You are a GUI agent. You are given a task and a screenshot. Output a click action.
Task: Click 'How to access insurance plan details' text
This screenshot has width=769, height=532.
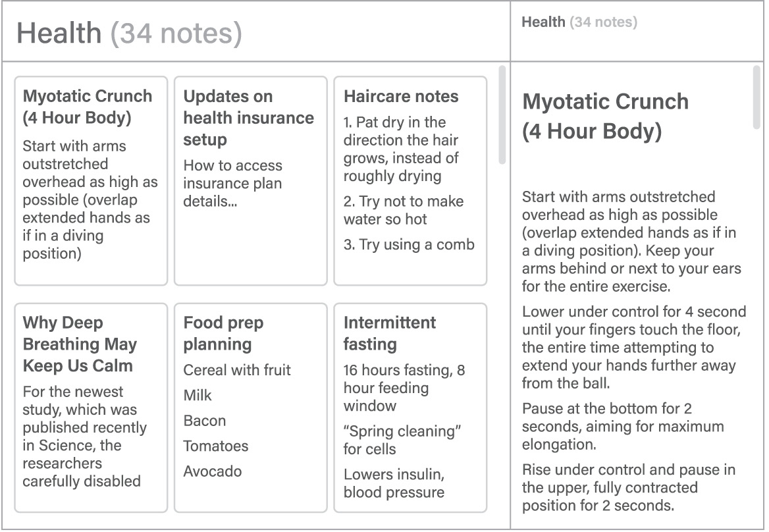pyautogui.click(x=232, y=183)
